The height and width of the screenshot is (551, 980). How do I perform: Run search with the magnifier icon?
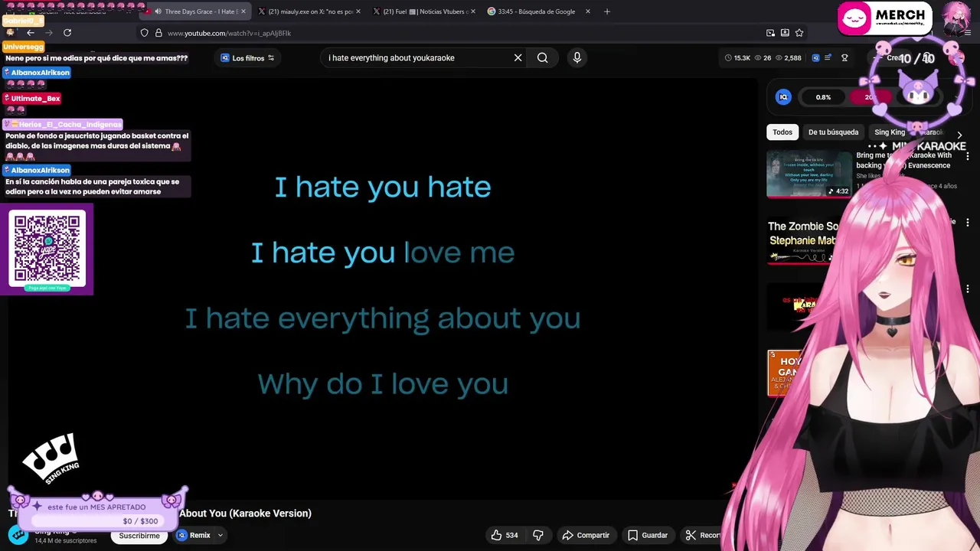[543, 58]
